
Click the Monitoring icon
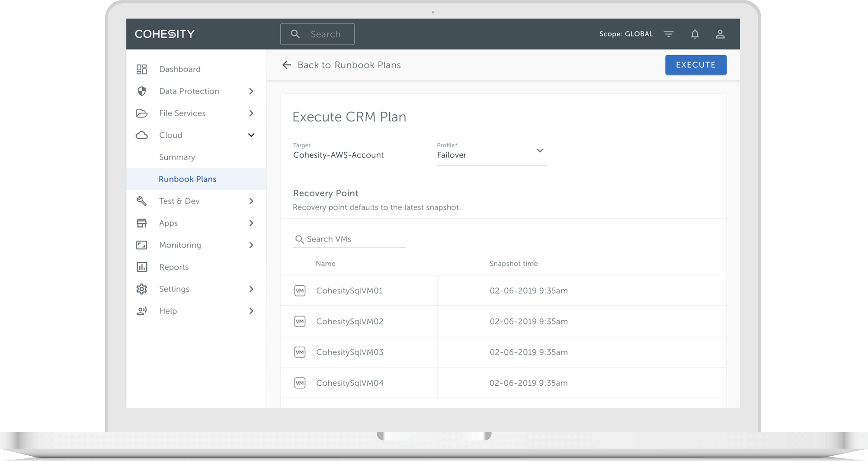[141, 245]
